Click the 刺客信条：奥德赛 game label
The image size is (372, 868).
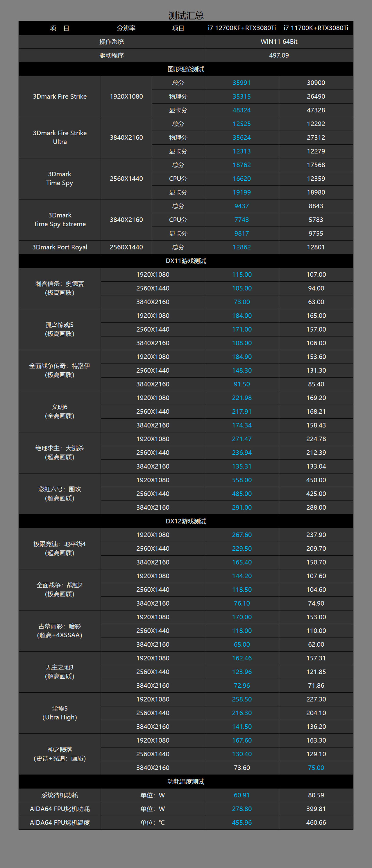coord(60,288)
